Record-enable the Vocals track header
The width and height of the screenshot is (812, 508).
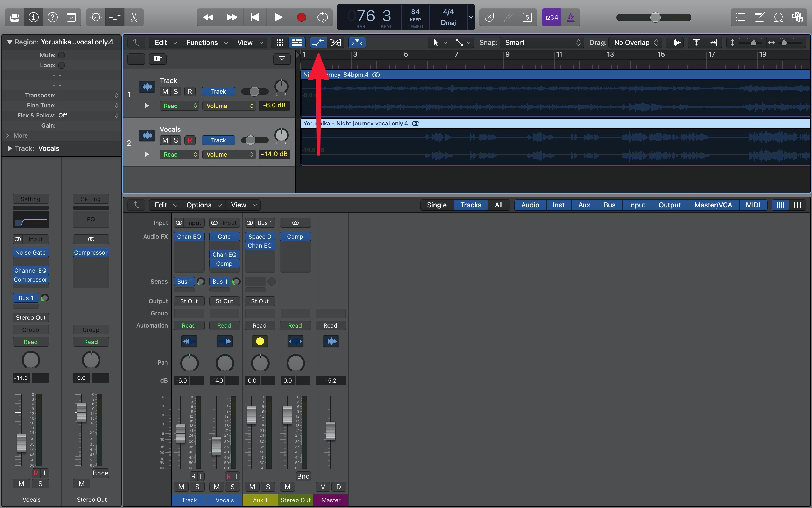[190, 140]
